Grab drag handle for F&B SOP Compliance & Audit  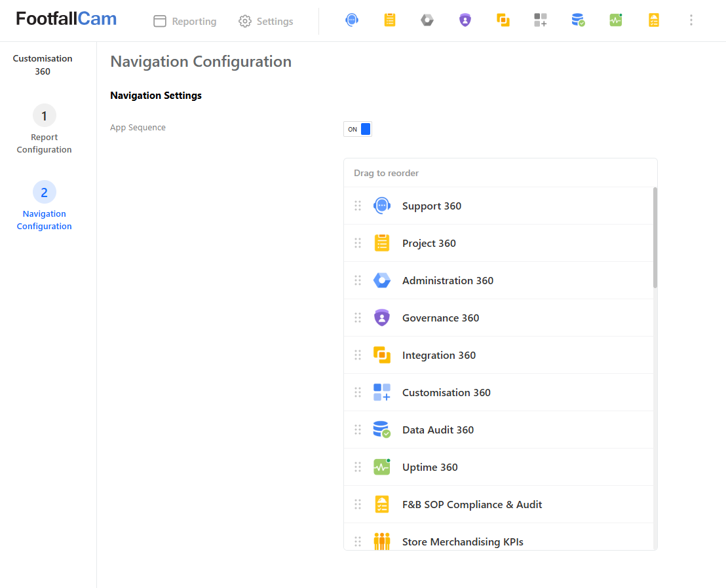(358, 504)
